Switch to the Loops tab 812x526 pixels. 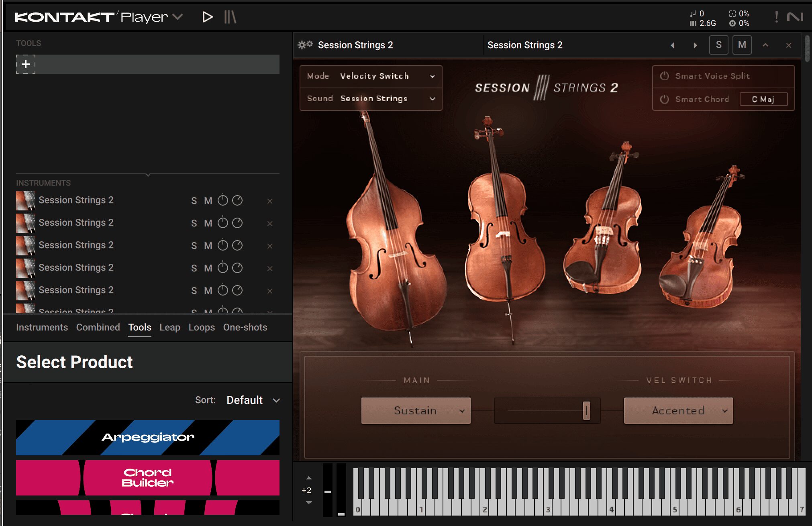(202, 327)
